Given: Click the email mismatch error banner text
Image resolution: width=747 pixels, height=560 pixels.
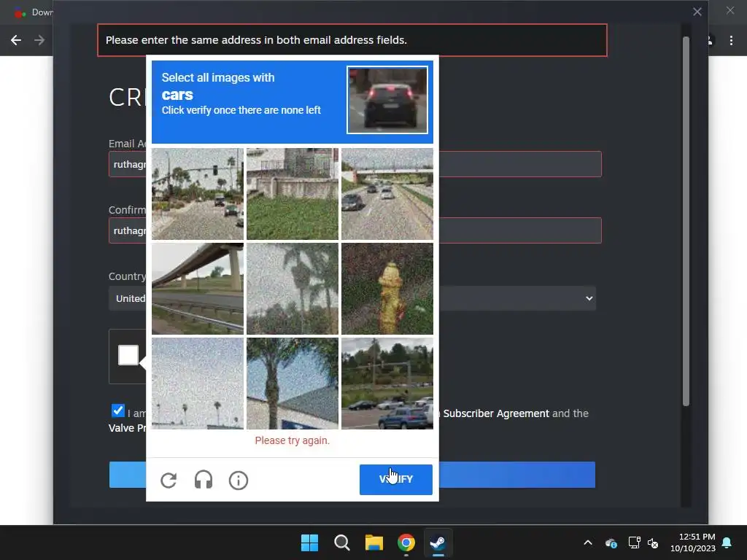Looking at the screenshot, I should coord(256,40).
